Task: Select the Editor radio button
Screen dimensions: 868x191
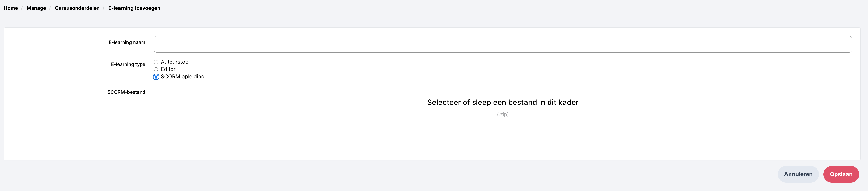Action: pyautogui.click(x=156, y=69)
